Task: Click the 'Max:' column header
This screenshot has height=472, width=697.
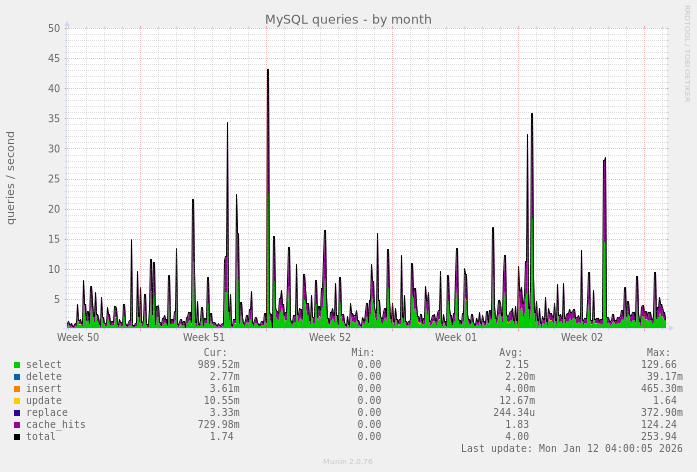Action: tap(658, 352)
